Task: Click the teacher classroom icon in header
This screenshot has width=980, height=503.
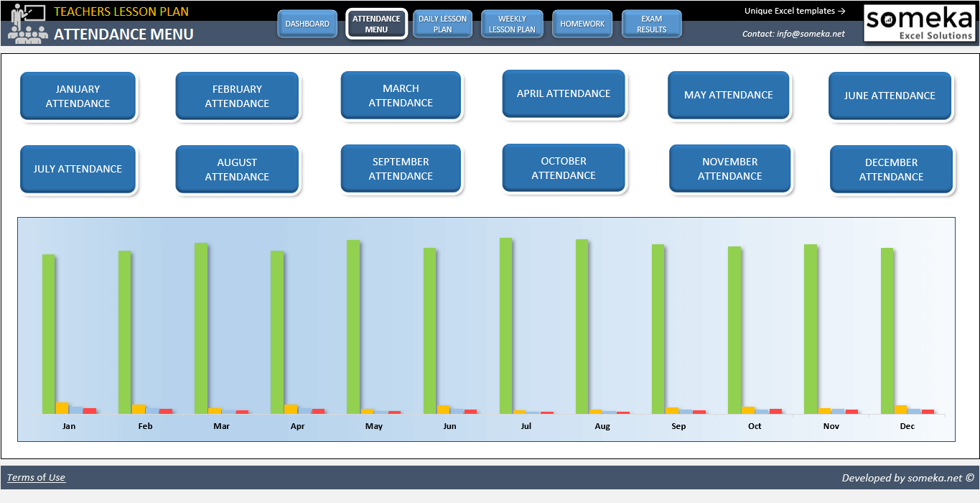Action: [27, 23]
